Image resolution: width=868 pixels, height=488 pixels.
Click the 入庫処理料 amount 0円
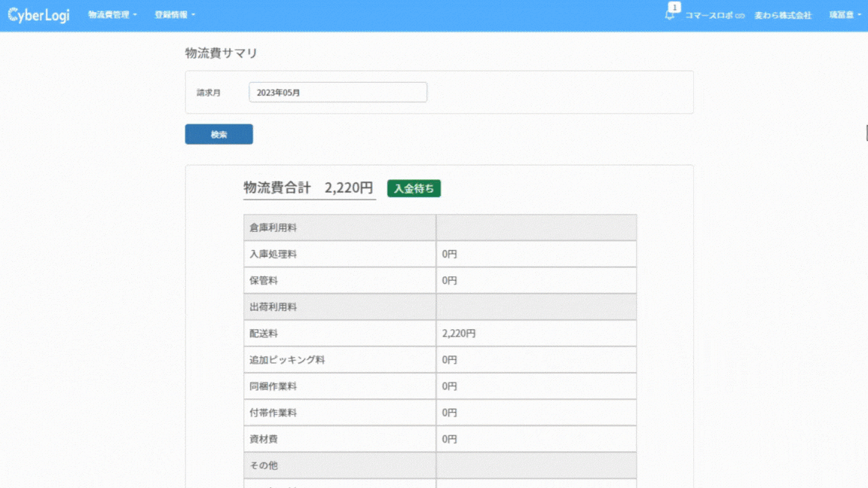point(450,254)
